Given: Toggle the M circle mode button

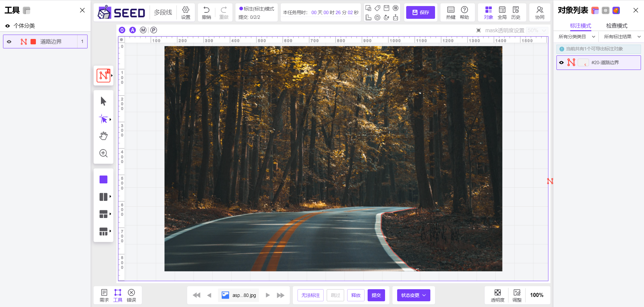Looking at the screenshot, I should coord(143,30).
